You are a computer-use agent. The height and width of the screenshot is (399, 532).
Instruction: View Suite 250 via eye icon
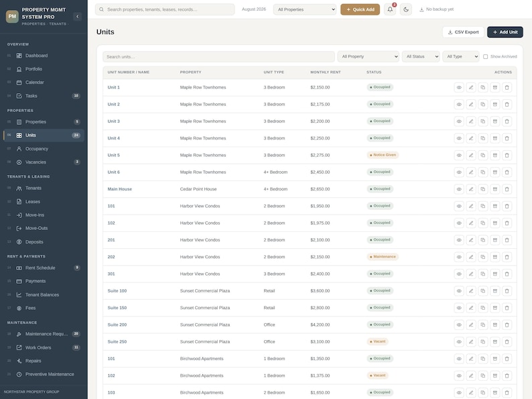click(x=459, y=342)
